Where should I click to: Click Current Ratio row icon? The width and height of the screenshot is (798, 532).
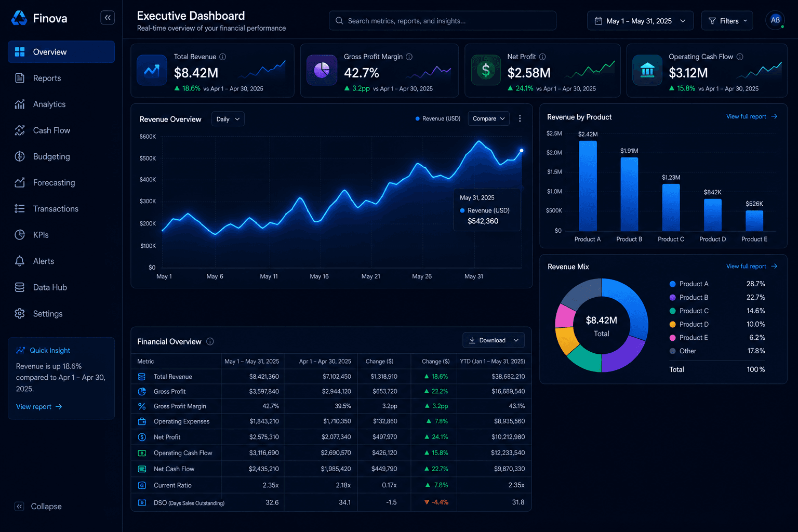point(142,485)
